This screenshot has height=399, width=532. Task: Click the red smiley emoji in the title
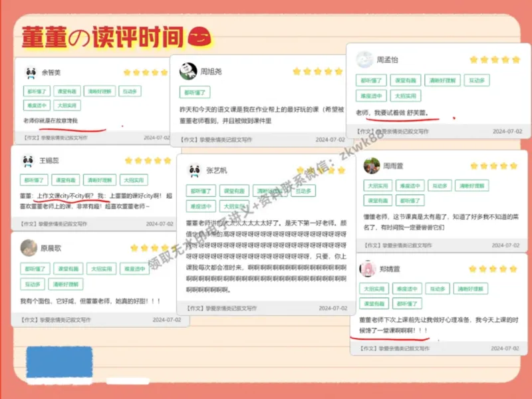pos(199,37)
